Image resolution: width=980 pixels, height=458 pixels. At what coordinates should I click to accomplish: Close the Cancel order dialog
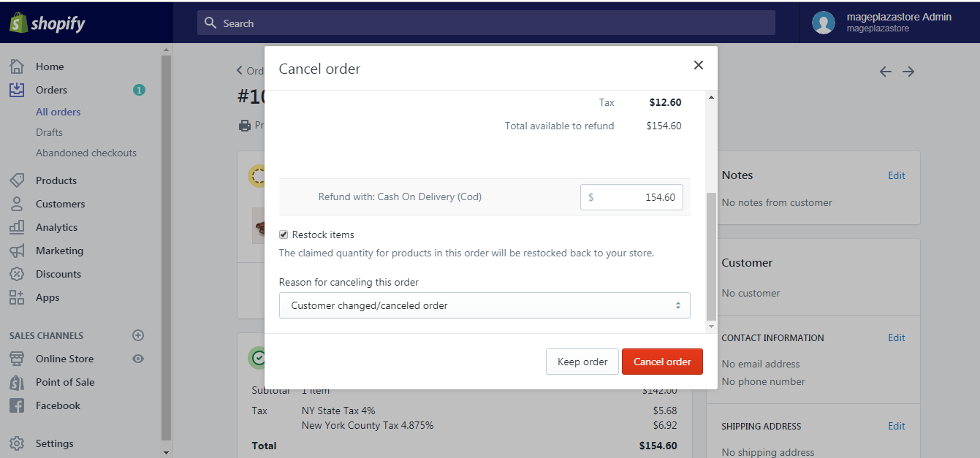[699, 65]
